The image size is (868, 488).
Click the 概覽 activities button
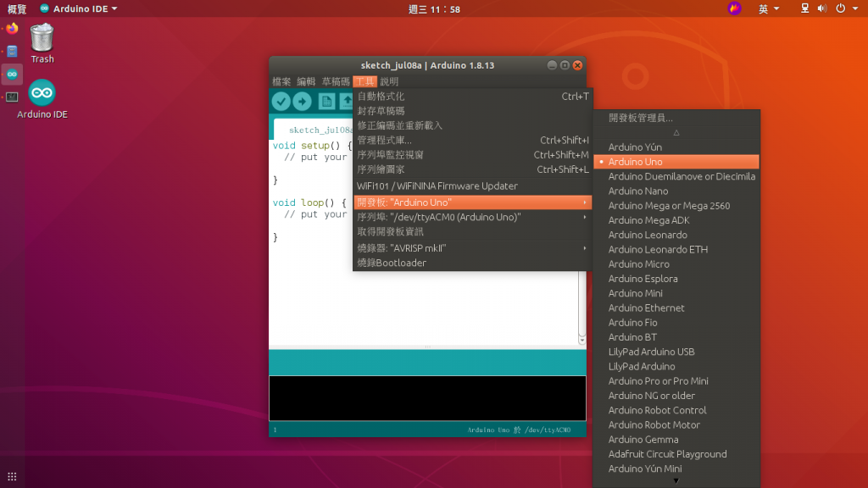click(x=17, y=8)
